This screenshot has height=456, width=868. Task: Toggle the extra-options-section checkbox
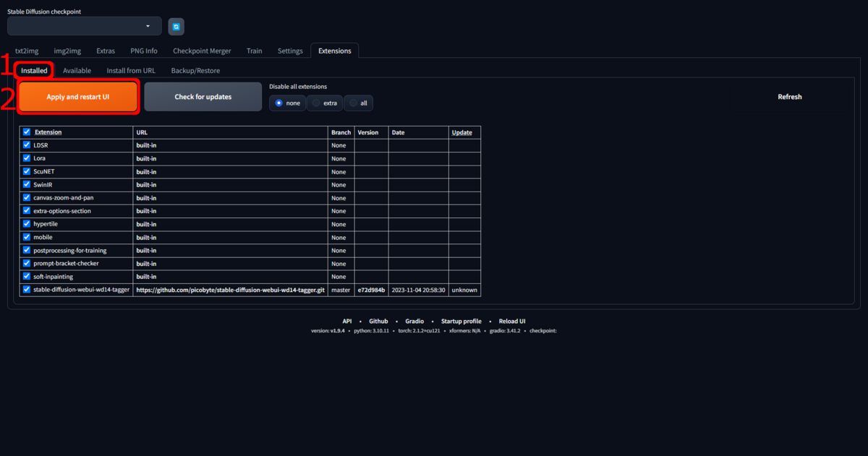pyautogui.click(x=27, y=210)
